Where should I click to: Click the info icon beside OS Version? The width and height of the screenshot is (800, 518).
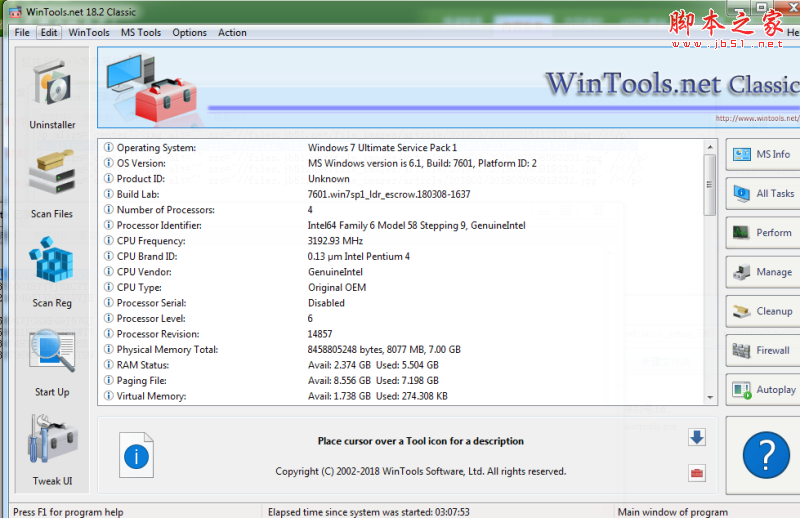coord(109,163)
